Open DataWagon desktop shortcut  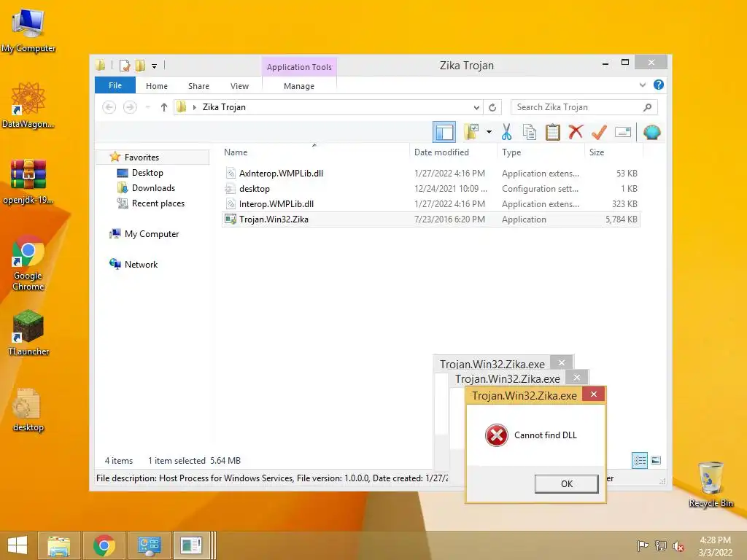(x=28, y=105)
